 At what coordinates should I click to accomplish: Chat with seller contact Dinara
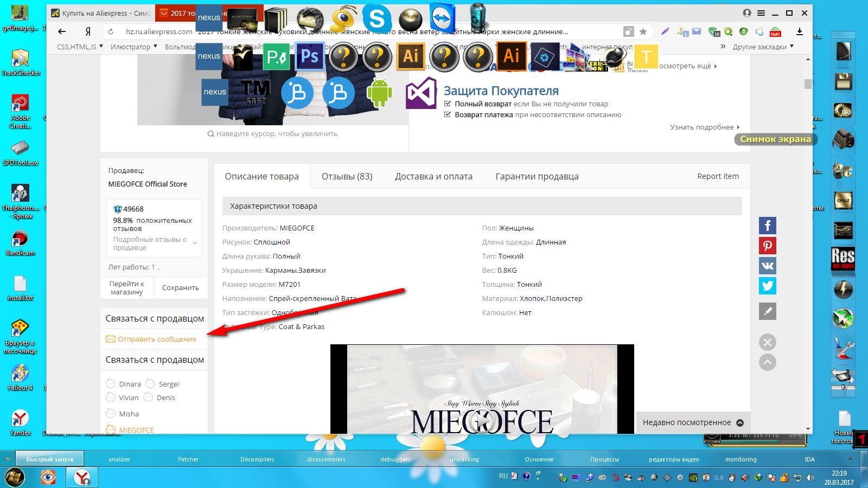pyautogui.click(x=124, y=384)
